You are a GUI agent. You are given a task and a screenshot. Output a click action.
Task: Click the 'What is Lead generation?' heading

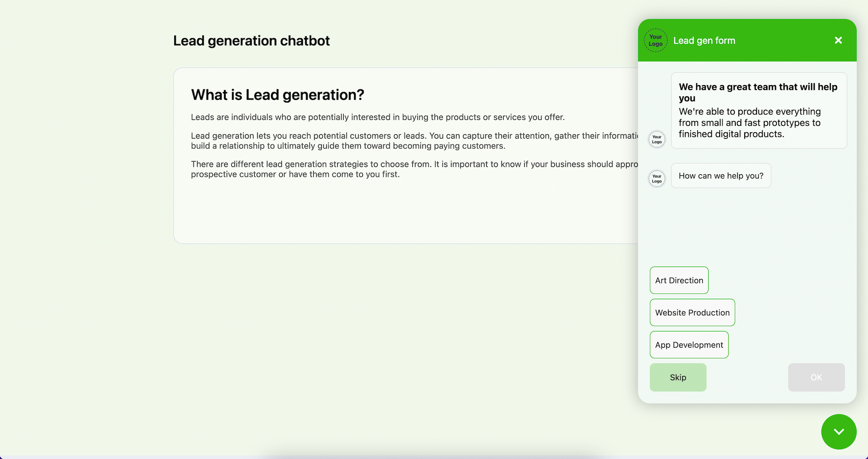pyautogui.click(x=277, y=95)
